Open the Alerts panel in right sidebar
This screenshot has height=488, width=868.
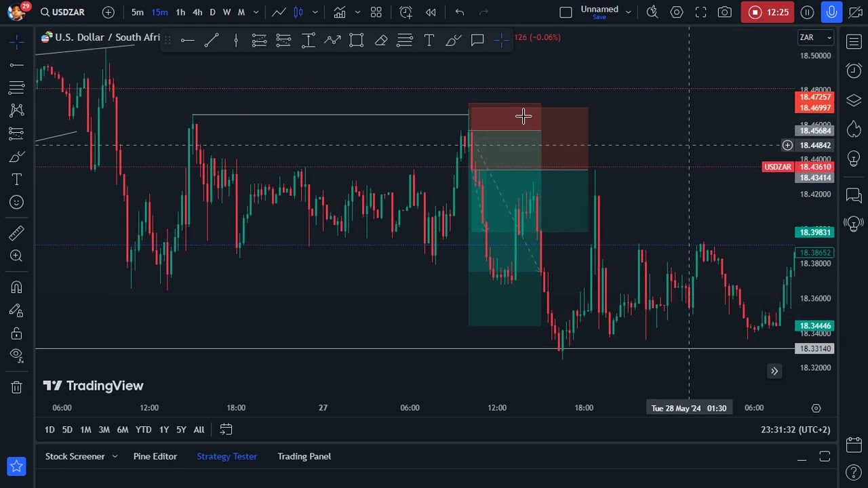click(x=854, y=70)
